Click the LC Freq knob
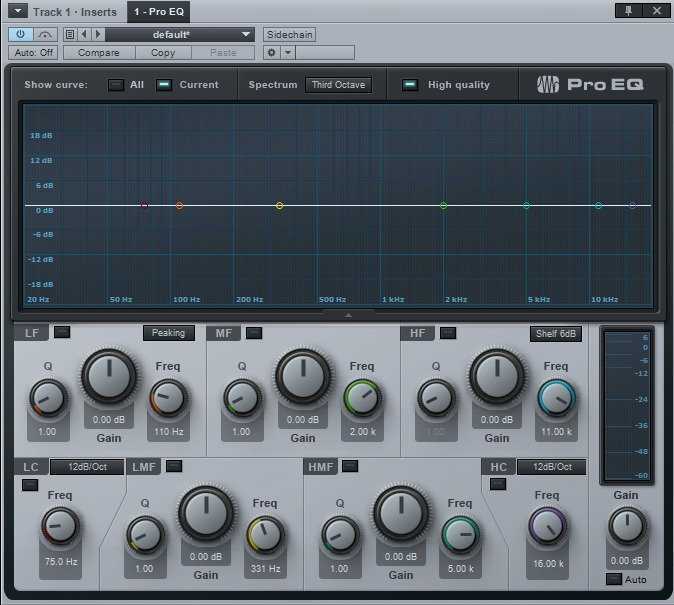This screenshot has width=674, height=605. click(60, 527)
